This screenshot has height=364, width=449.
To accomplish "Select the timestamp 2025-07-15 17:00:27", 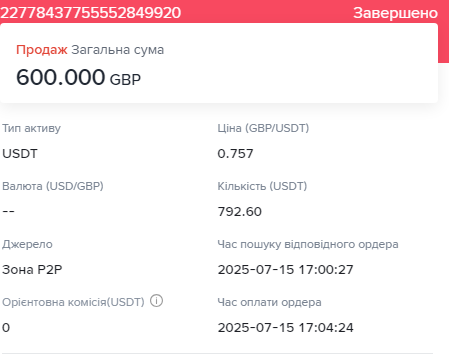I will 286,270.
